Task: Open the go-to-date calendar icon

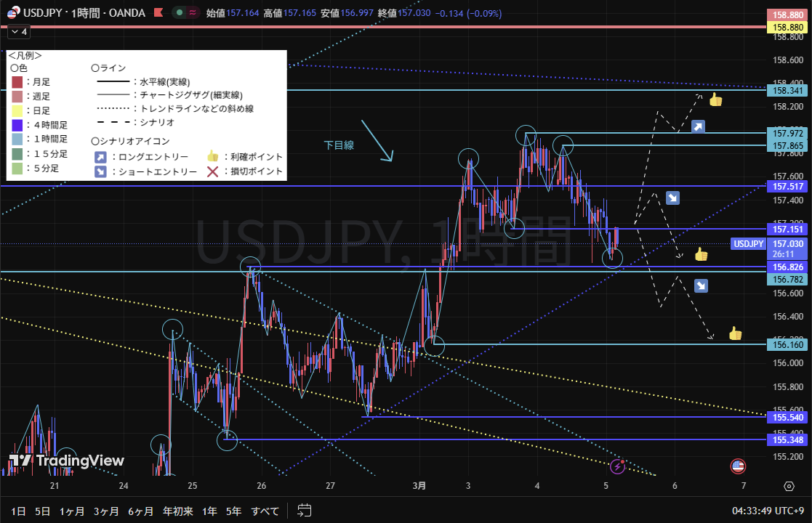Action: click(x=305, y=511)
